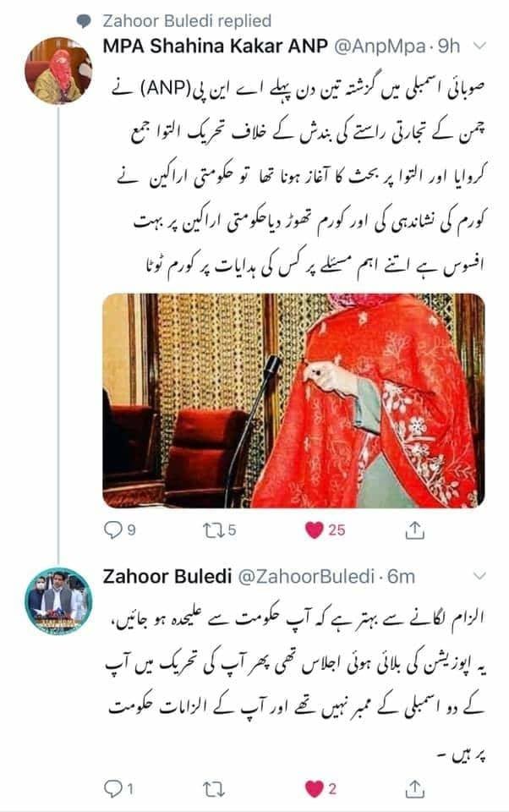
Task: Retweet the MPA Shahina Kakar tweet
Action: (219, 529)
